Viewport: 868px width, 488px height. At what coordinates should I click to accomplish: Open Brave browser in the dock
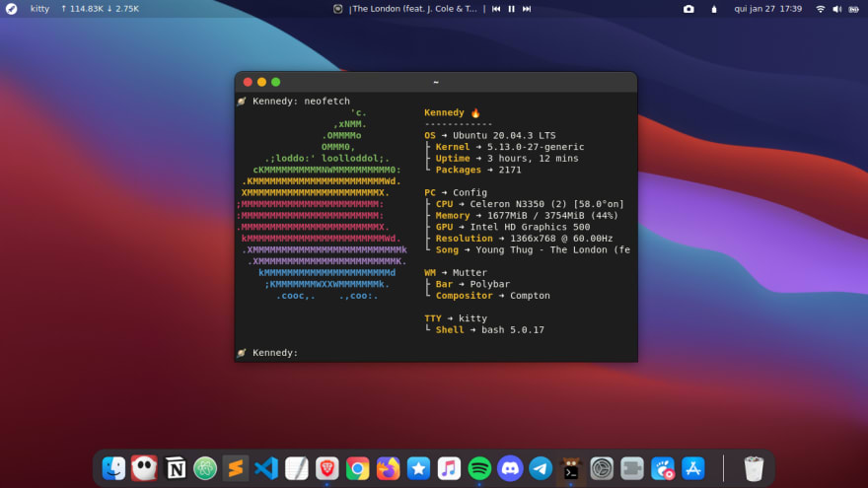point(327,468)
